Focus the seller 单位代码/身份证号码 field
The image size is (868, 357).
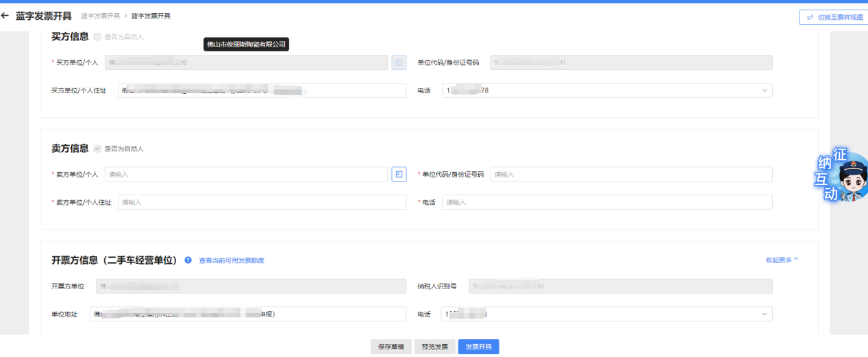pos(631,175)
